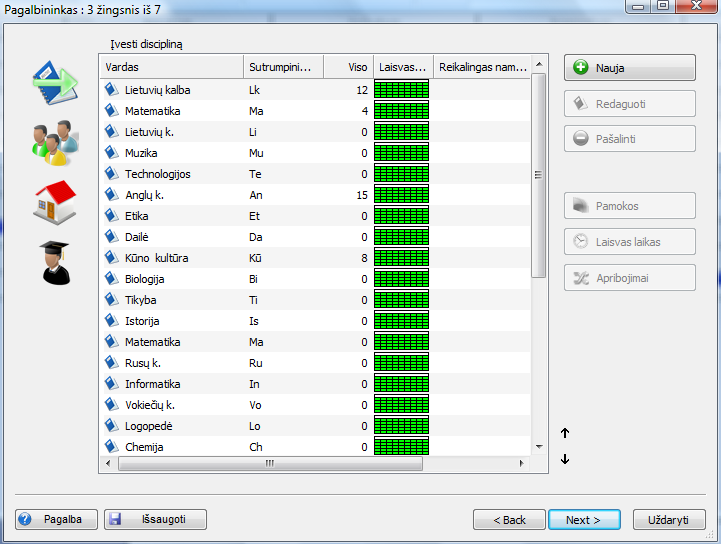Image resolution: width=721 pixels, height=544 pixels.
Task: Click the blue question mark help icon
Action: 26,520
